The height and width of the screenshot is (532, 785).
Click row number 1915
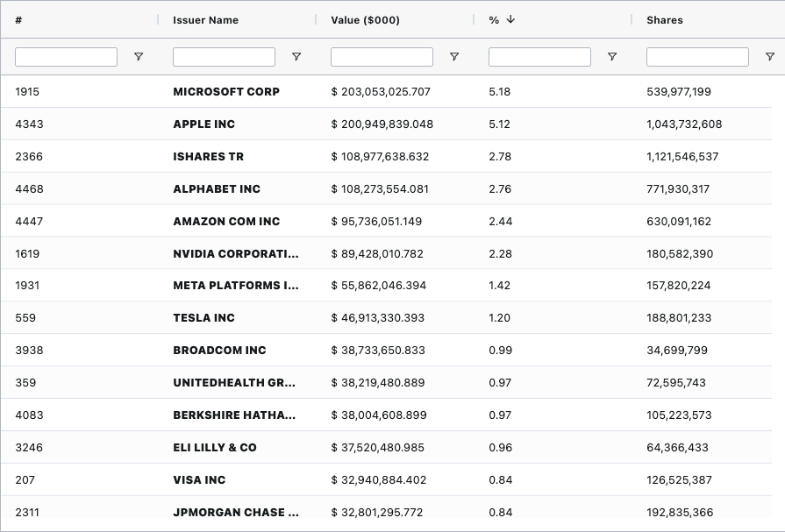click(x=27, y=91)
